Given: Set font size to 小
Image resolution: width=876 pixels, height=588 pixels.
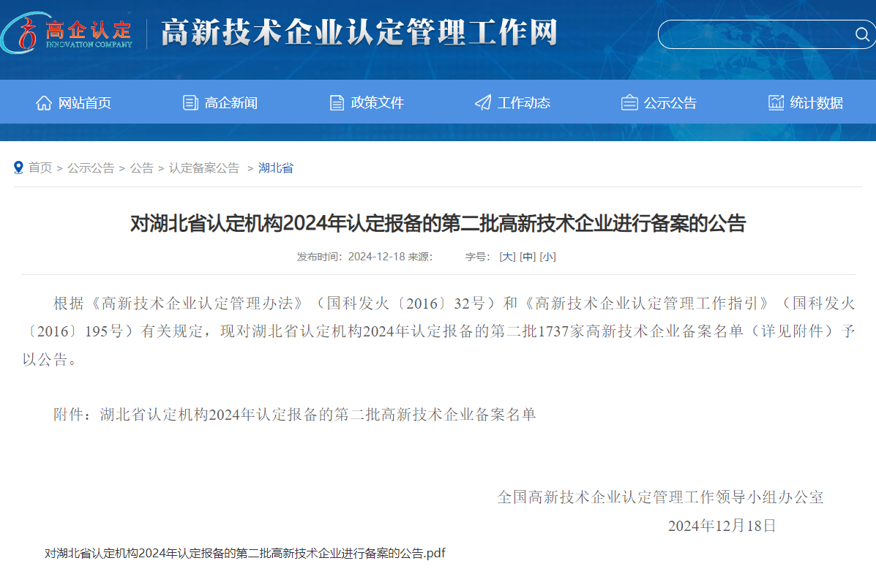Looking at the screenshot, I should click(x=547, y=257).
